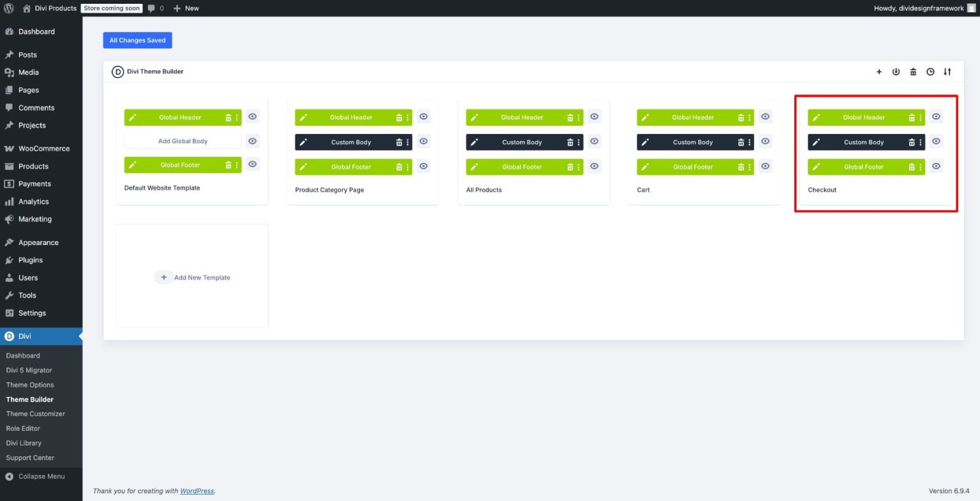Edit Global Footer in the Cart template

(645, 167)
